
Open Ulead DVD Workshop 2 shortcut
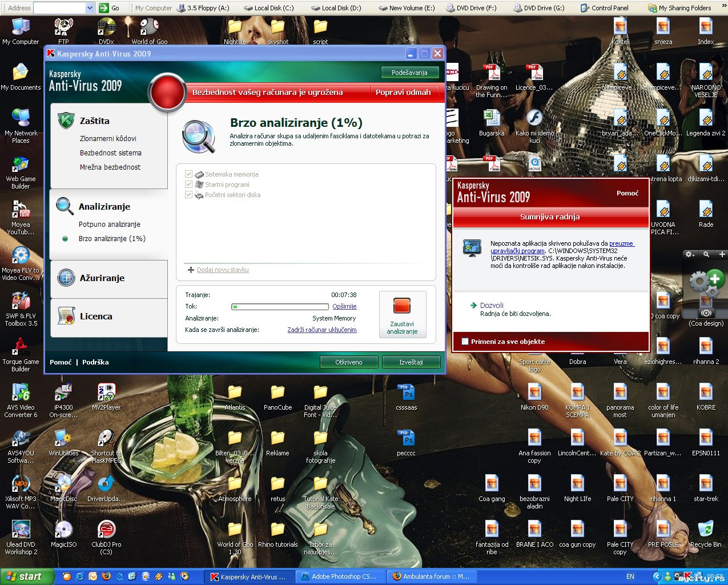click(21, 537)
